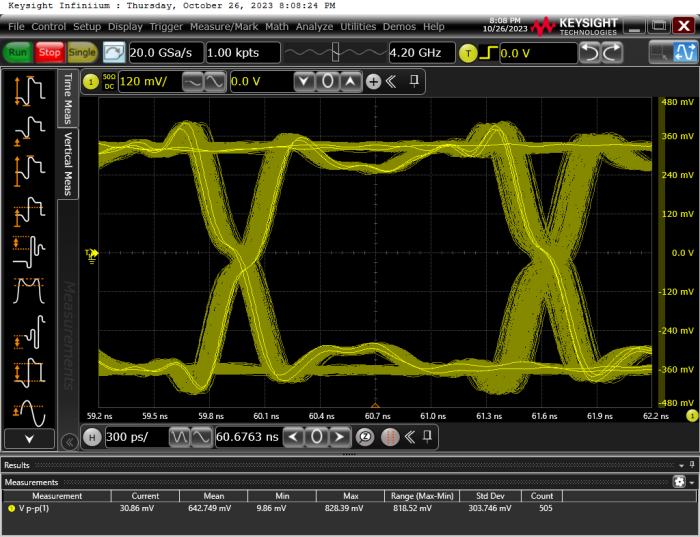Screen dimensions: 700x537
Task: Click the memory depth slider bar
Action: point(334,52)
